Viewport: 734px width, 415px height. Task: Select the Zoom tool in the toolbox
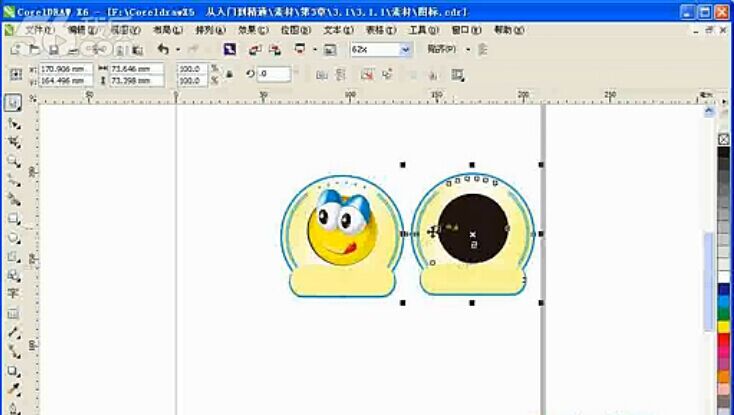click(14, 161)
